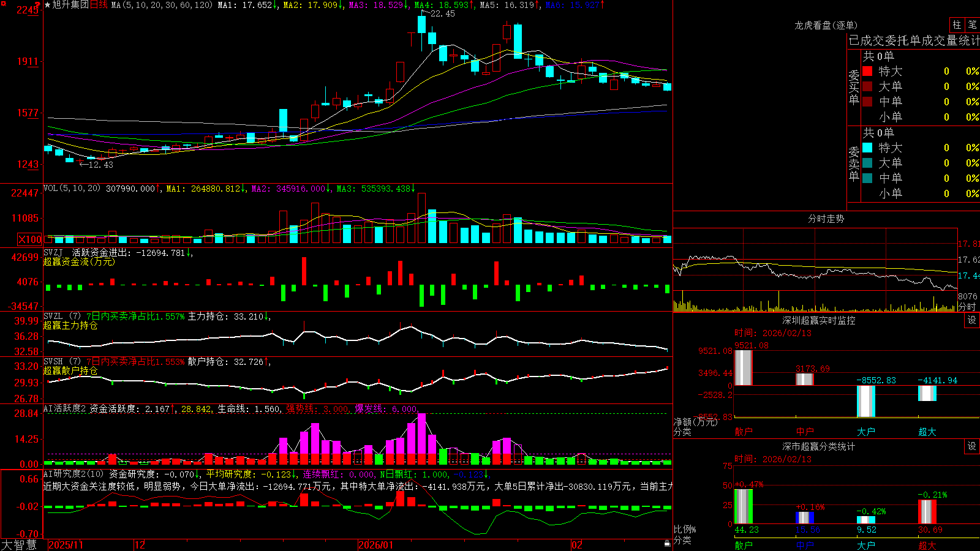
Task: Click the 2025/11 date on timeline
Action: (x=66, y=545)
